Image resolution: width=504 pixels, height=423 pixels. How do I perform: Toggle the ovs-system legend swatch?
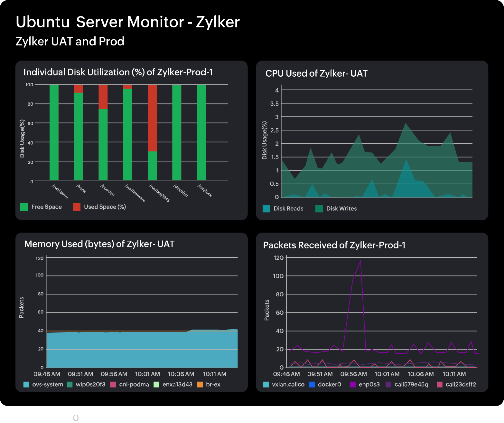tap(26, 384)
